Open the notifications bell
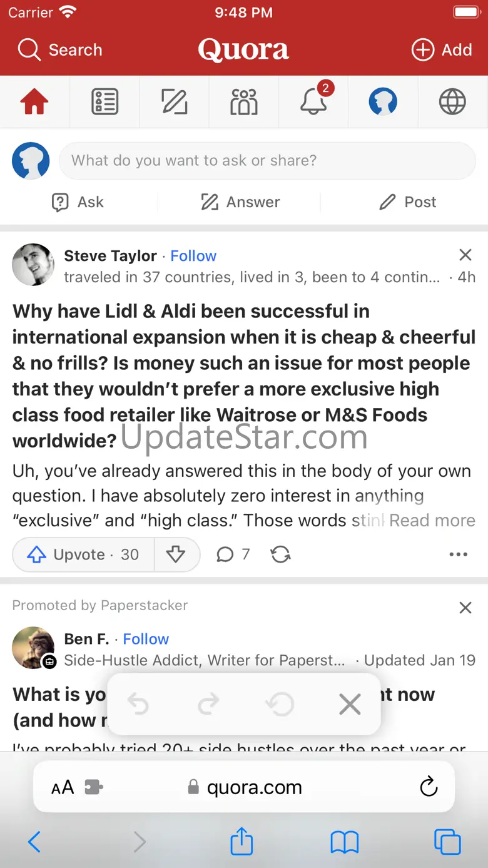Screen dimensions: 488x868 [313, 102]
